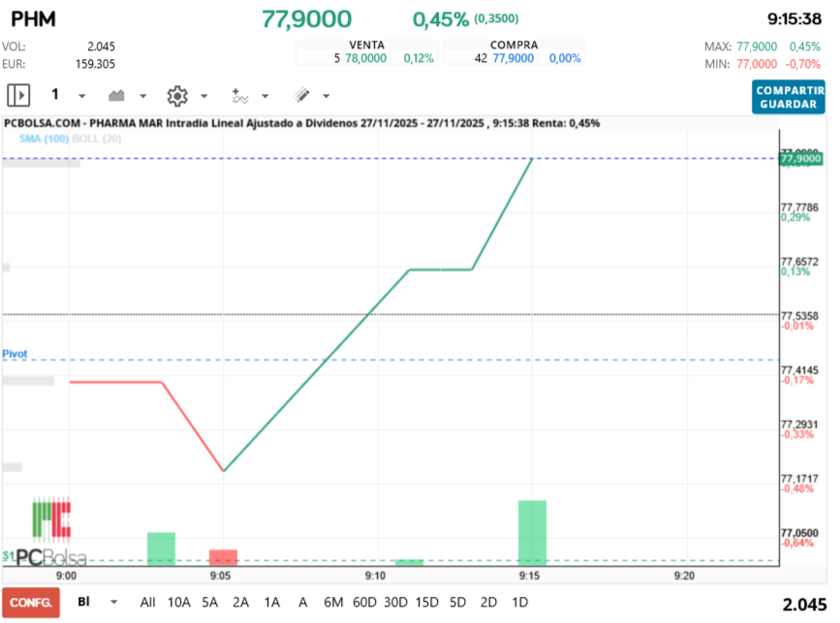The width and height of the screenshot is (840, 623).
Task: Click the chart type area icon
Action: tap(117, 95)
